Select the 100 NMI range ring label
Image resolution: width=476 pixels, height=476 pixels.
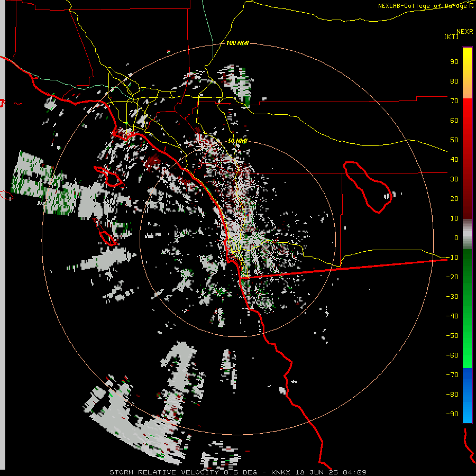pyautogui.click(x=237, y=43)
